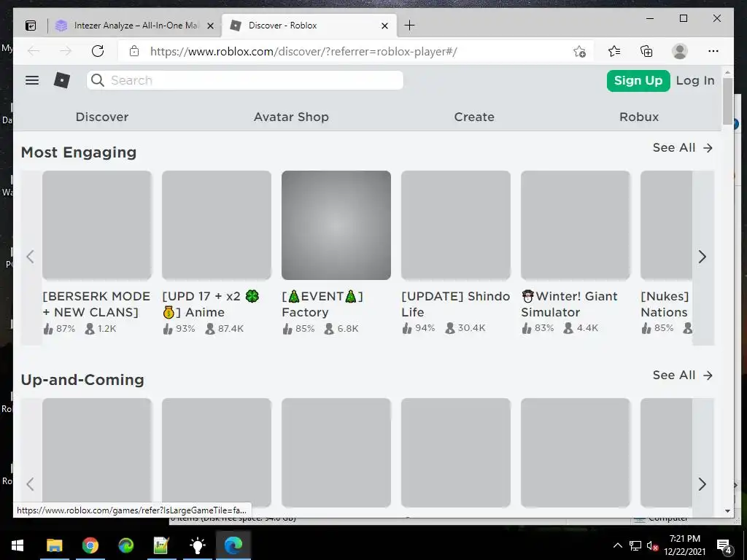
Task: Open the Winter! Giant Simulator thumbnail
Action: pyautogui.click(x=576, y=225)
